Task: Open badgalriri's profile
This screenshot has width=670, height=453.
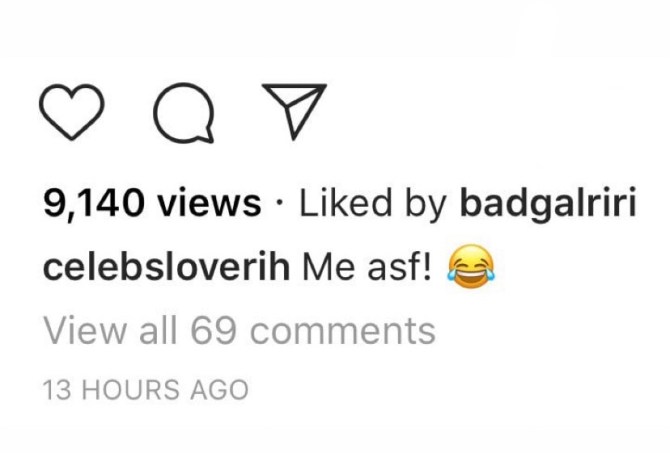Action: click(x=543, y=205)
